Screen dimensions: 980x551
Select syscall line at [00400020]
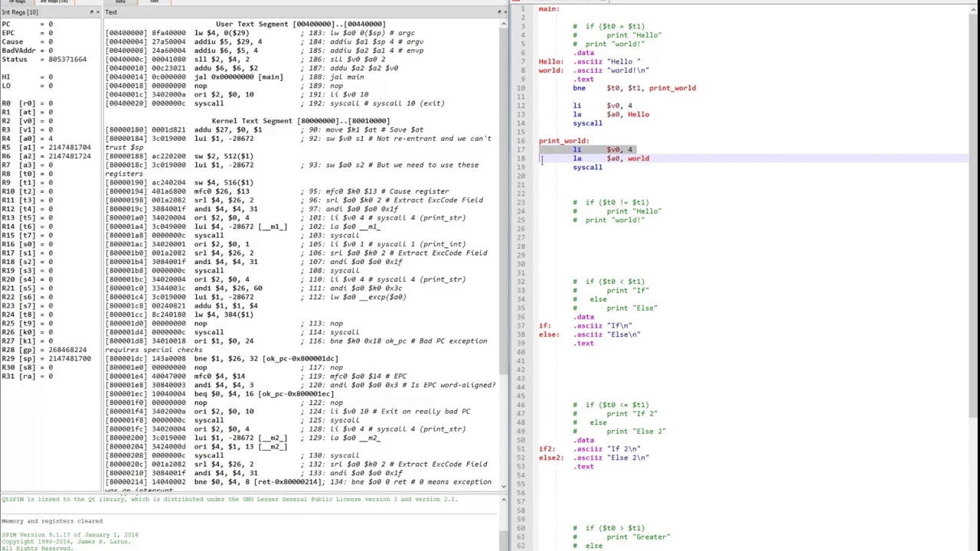(274, 103)
